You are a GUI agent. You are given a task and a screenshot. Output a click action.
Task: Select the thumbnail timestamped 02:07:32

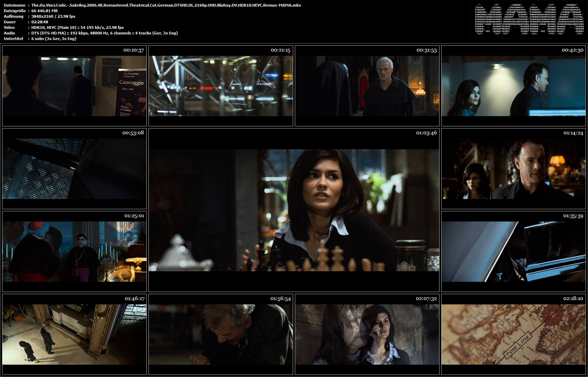[x=367, y=334]
